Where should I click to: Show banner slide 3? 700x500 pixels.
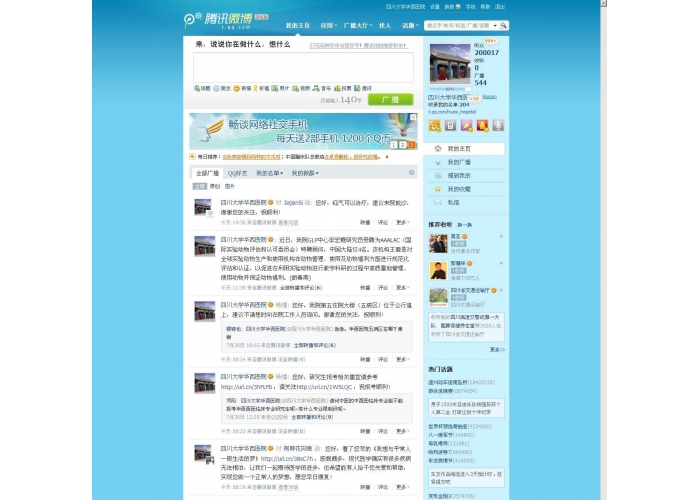pyautogui.click(x=412, y=145)
